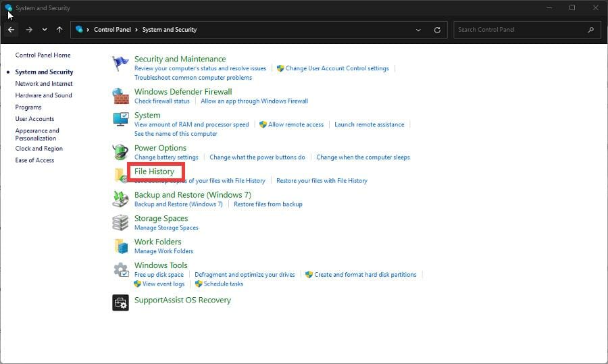This screenshot has width=608, height=364.
Task: Click the Search Control Panel field
Action: pyautogui.click(x=520, y=30)
